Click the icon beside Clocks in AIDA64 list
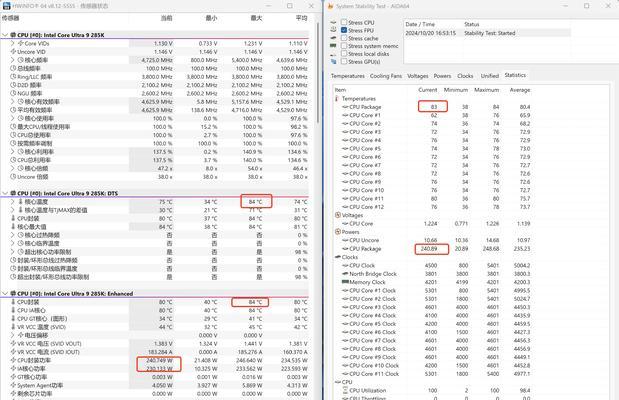Screen dimensions: 619x400 [x=338, y=257]
